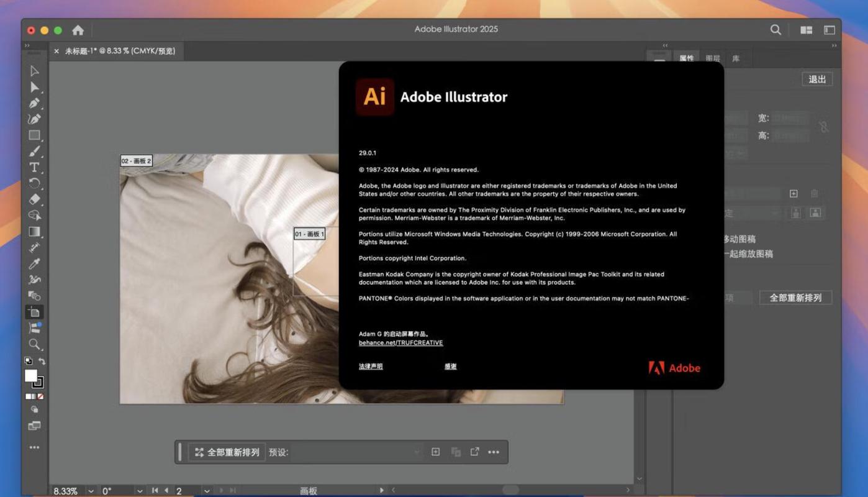Expand the artboard number dropdown
The image size is (868, 497).
tap(207, 491)
